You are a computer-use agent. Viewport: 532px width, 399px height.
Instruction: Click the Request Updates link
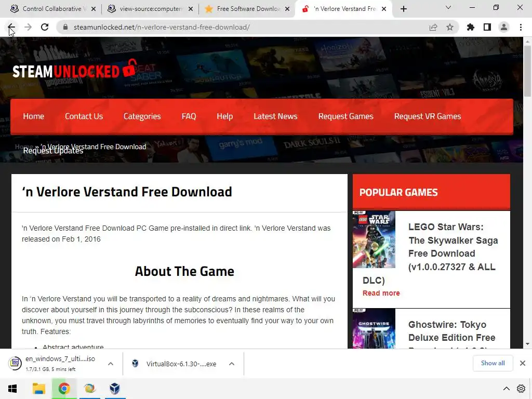[x=53, y=151]
